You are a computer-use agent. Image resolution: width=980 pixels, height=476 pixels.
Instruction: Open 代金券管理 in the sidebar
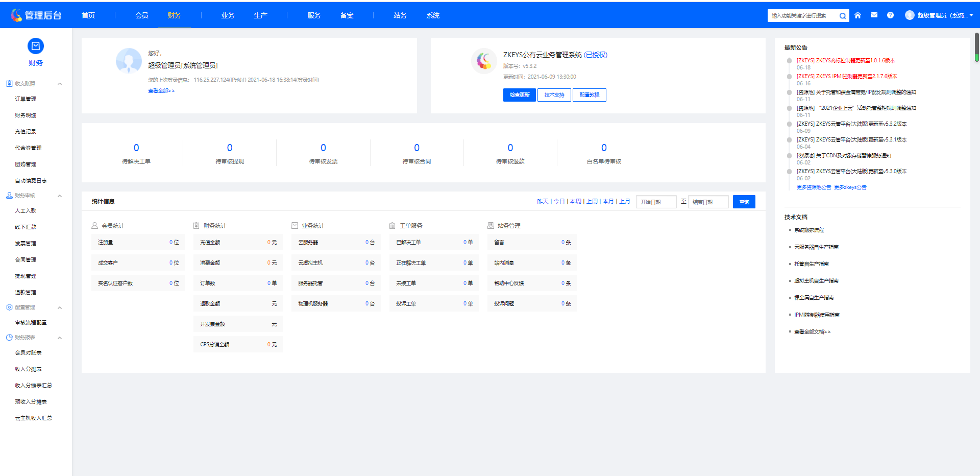[x=28, y=148]
